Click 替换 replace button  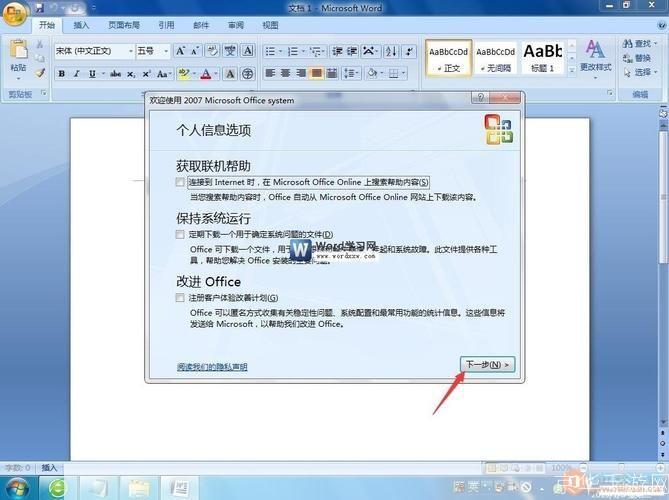(637, 58)
